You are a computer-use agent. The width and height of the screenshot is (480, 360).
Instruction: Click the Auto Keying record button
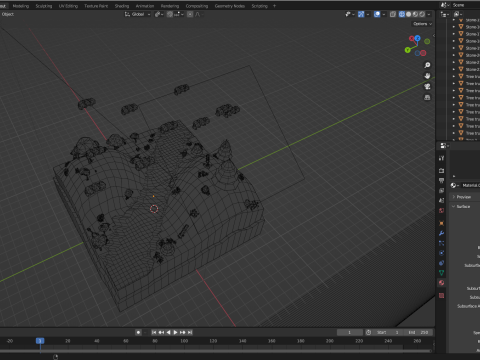pos(138,332)
